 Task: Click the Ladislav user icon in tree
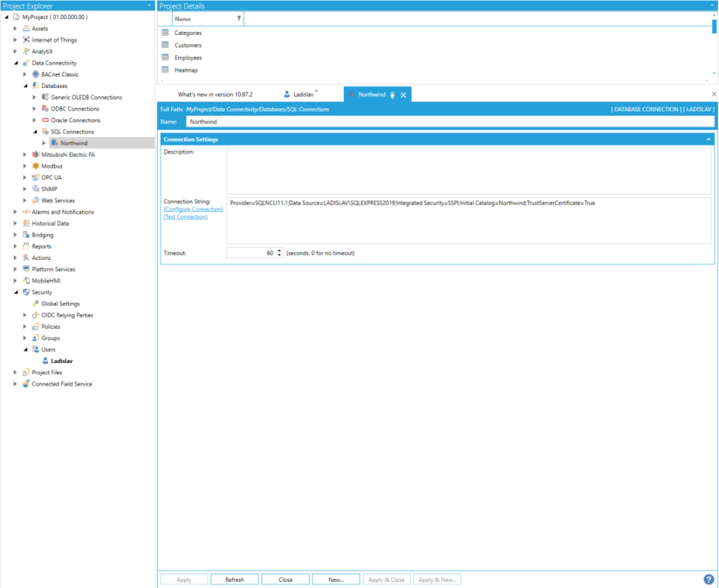pyautogui.click(x=45, y=361)
